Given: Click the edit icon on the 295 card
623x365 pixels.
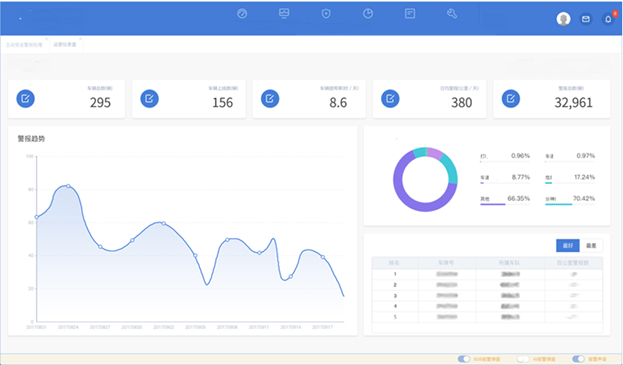Looking at the screenshot, I should (25, 98).
